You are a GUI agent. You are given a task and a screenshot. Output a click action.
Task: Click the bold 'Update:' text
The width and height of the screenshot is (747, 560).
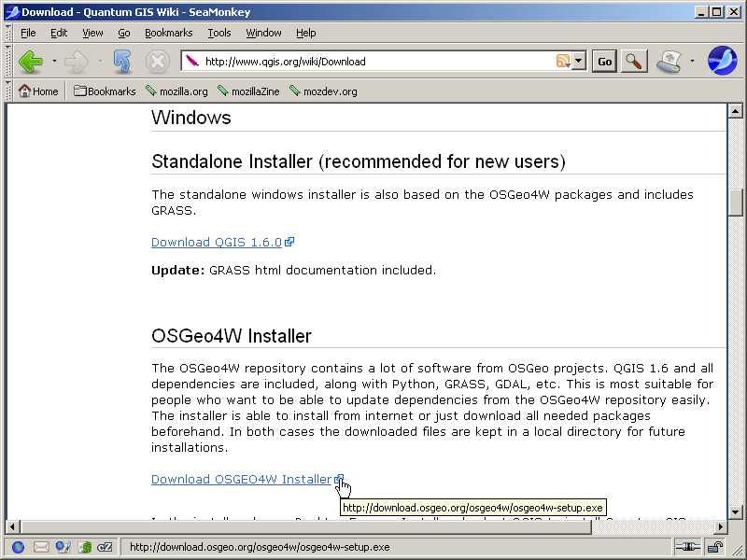click(177, 270)
